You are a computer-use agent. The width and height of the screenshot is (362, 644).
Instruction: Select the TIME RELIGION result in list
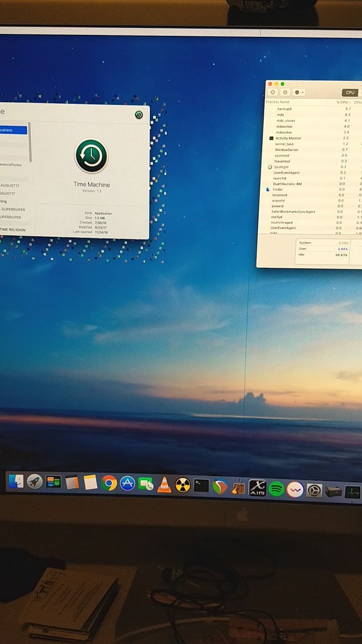13,229
